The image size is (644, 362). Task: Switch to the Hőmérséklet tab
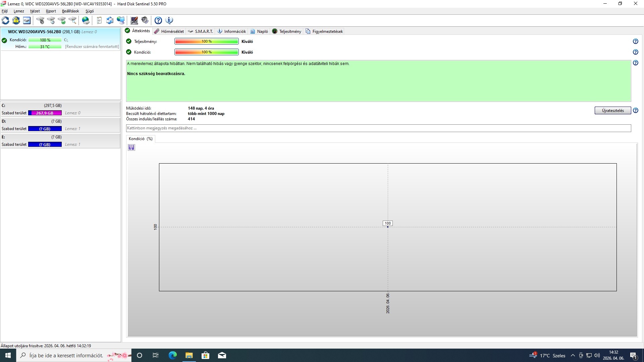[172, 31]
